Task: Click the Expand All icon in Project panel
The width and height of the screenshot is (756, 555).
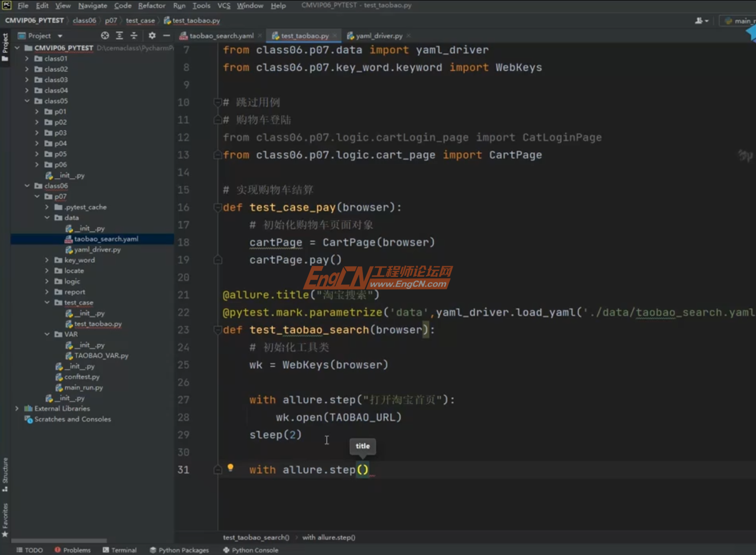Action: (x=119, y=36)
